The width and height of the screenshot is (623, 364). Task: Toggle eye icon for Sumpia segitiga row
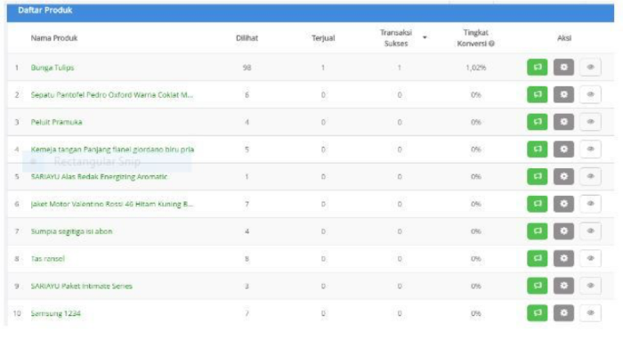point(590,231)
